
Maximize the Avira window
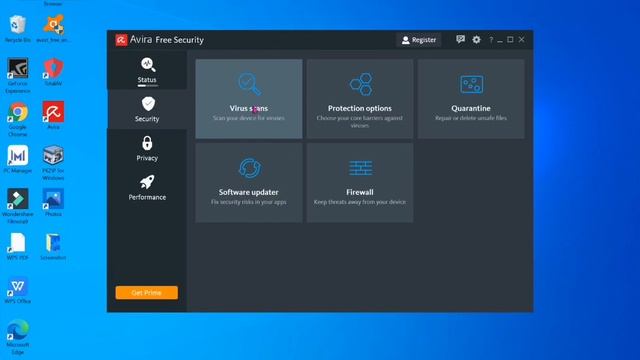coord(510,40)
